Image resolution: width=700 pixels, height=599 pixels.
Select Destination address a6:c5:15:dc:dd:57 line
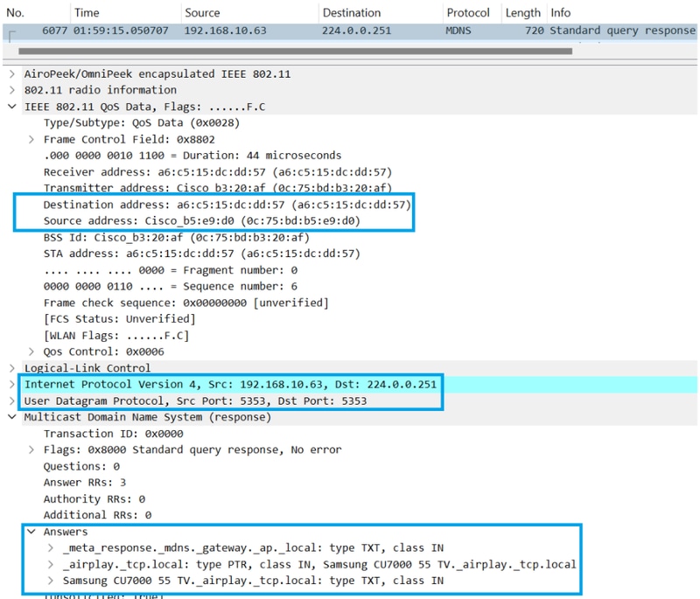227,205
